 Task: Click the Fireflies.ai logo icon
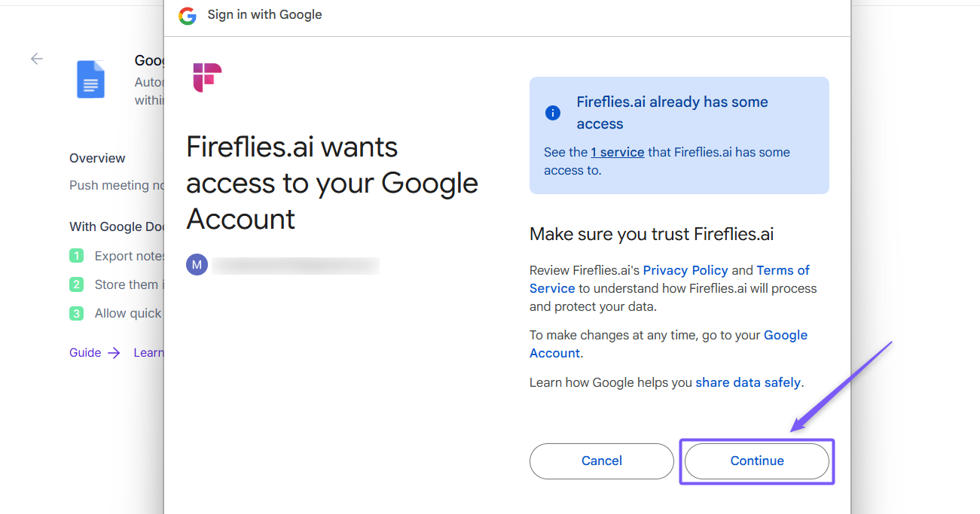pyautogui.click(x=207, y=78)
